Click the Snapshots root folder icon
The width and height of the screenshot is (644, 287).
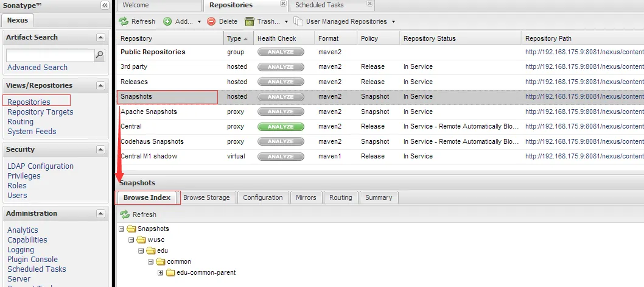[131, 229]
